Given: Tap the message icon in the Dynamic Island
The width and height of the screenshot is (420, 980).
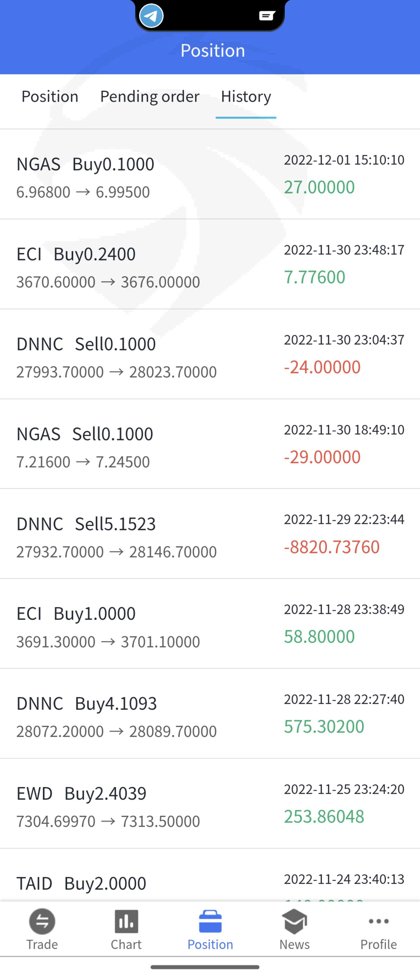Looking at the screenshot, I should point(266,16).
